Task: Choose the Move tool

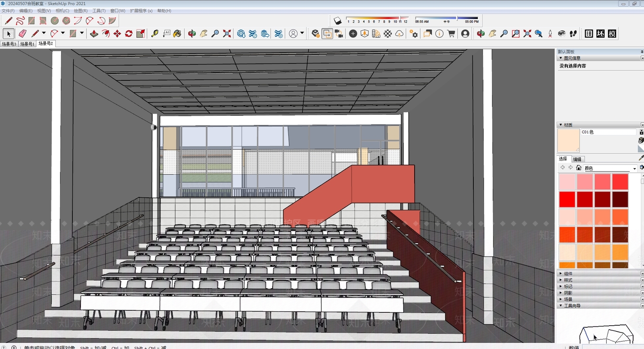Action: coord(117,34)
